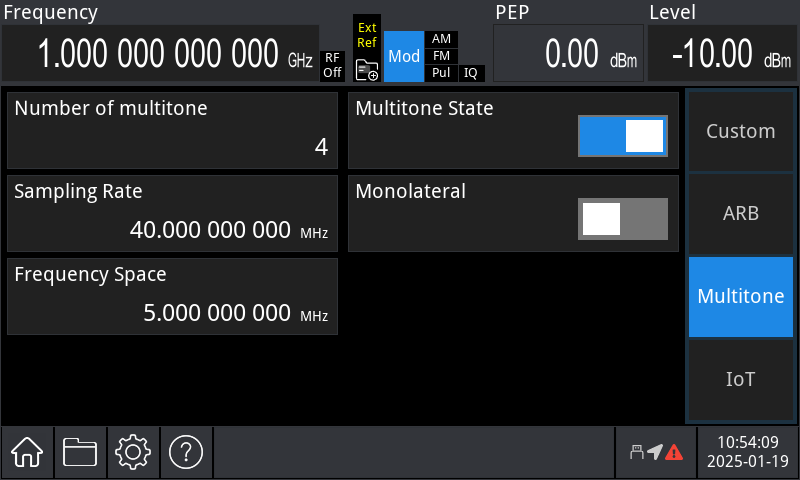Click the red warning triangle icon
Screen dimensions: 800x480
point(673,453)
